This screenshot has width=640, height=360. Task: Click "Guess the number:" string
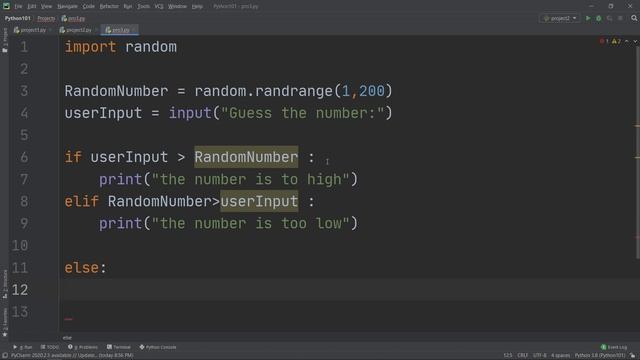[302, 113]
